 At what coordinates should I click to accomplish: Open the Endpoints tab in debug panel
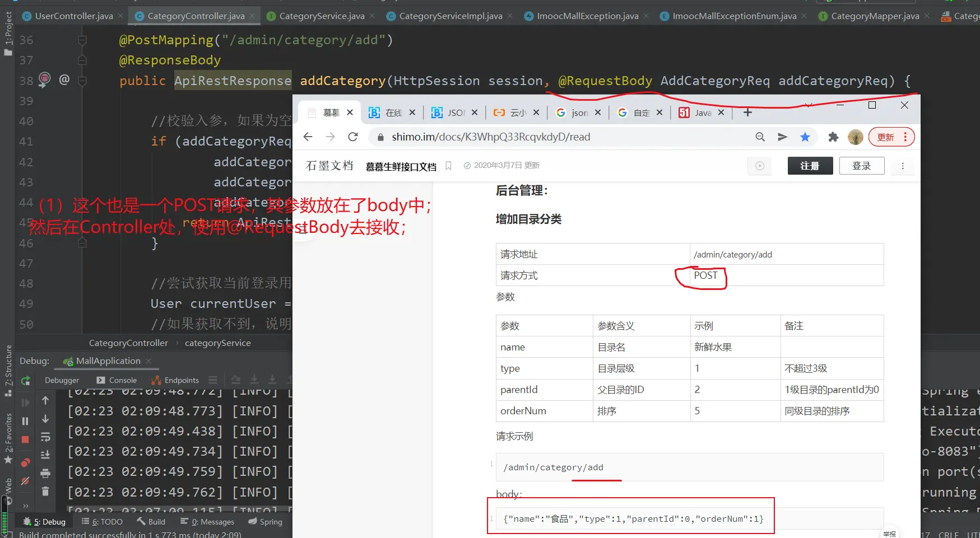click(x=181, y=380)
